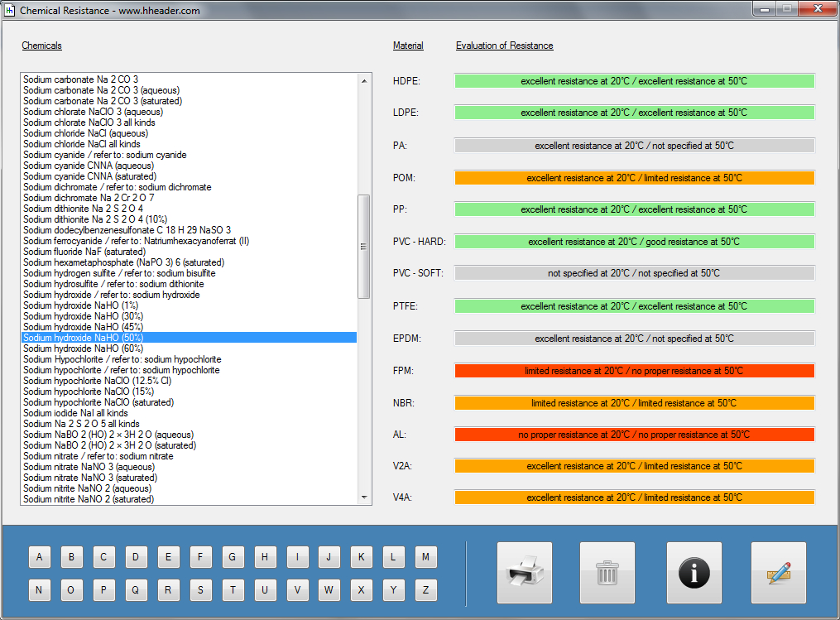Choose the letter X button
This screenshot has height=620, width=840.
[362, 590]
